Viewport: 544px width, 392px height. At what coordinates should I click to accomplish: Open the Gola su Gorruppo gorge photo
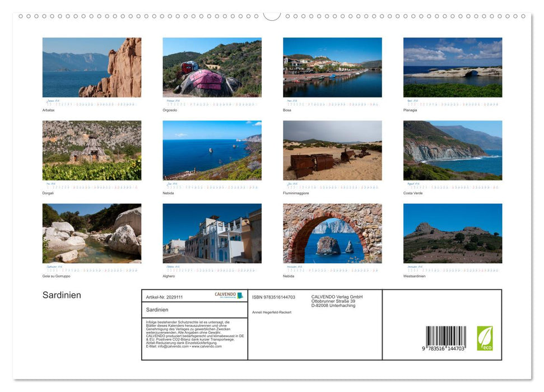click(x=92, y=234)
